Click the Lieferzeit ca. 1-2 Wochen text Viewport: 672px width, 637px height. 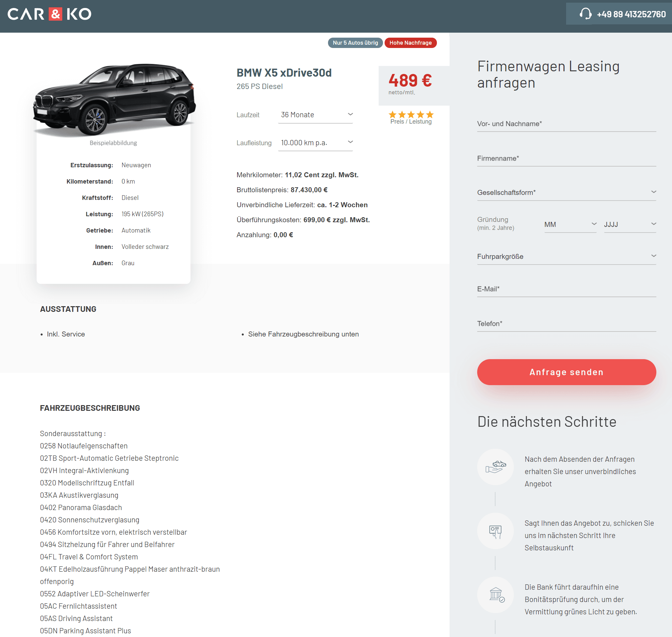[x=302, y=205]
